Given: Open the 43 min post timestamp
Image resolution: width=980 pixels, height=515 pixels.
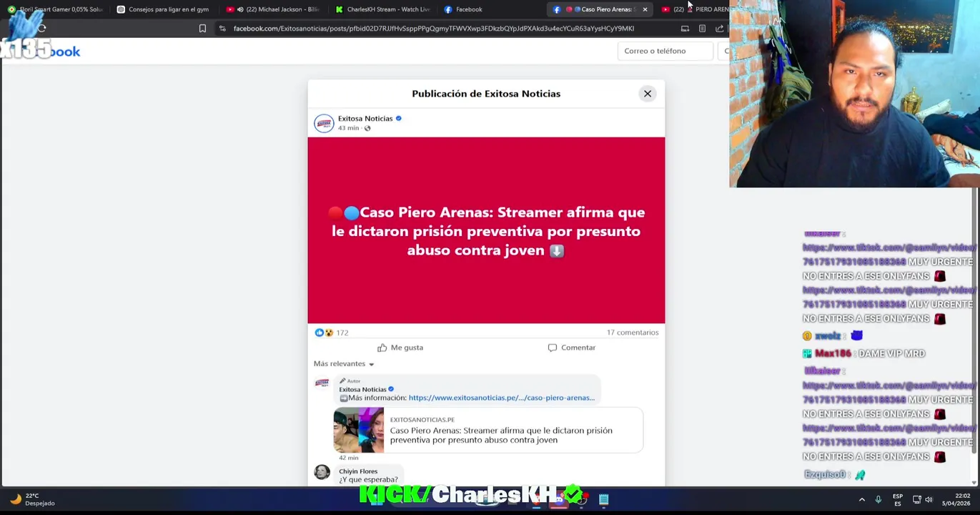Looking at the screenshot, I should tap(348, 128).
